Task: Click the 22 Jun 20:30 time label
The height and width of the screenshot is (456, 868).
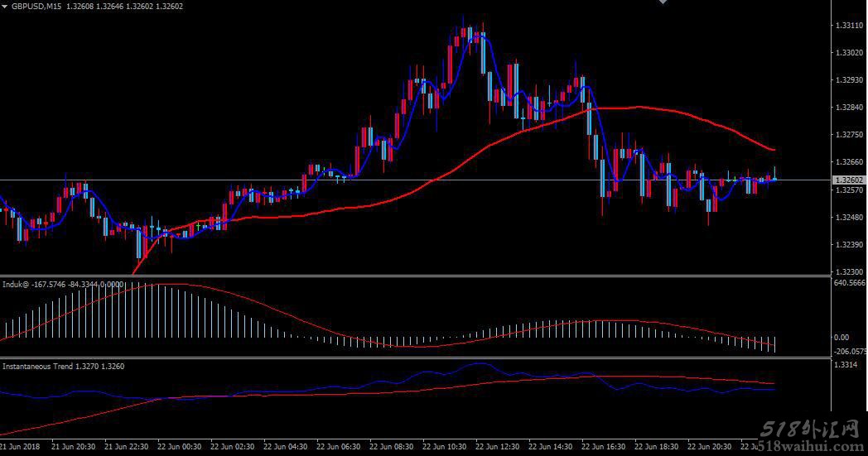Action: click(710, 447)
